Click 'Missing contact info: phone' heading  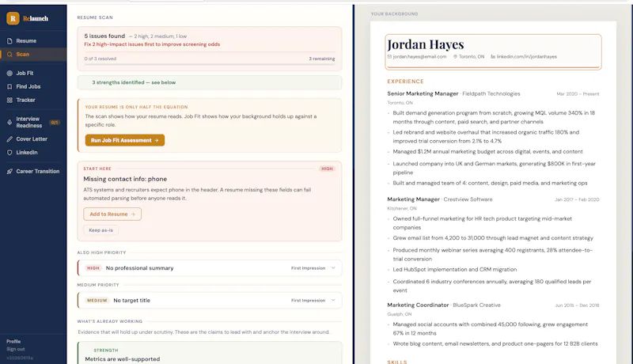125,179
